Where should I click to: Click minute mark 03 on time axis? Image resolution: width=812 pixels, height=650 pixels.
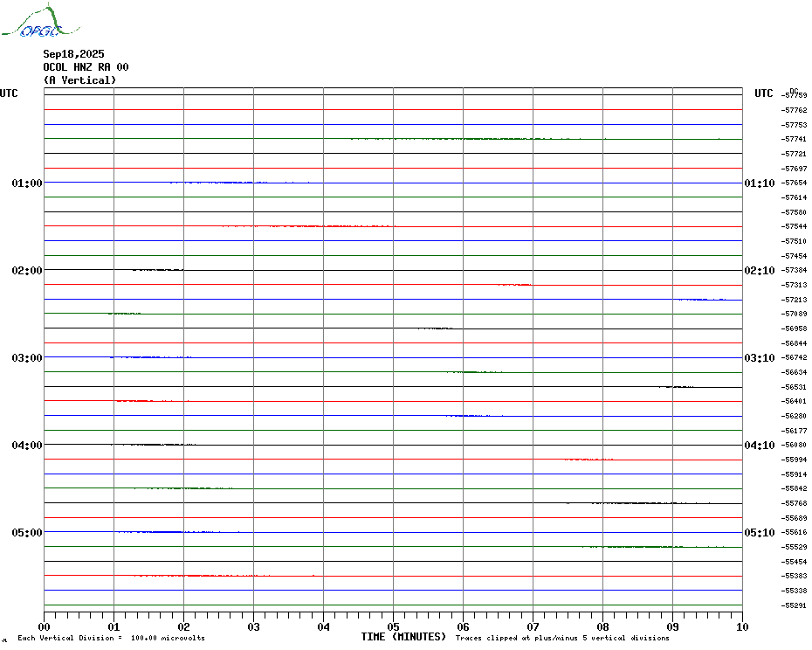[x=254, y=627]
